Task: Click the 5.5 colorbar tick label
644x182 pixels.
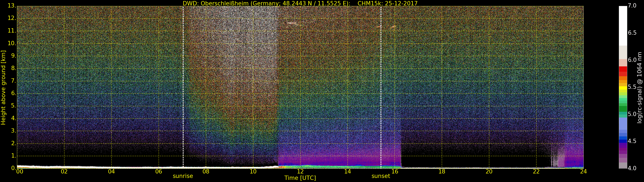Action: coord(632,87)
